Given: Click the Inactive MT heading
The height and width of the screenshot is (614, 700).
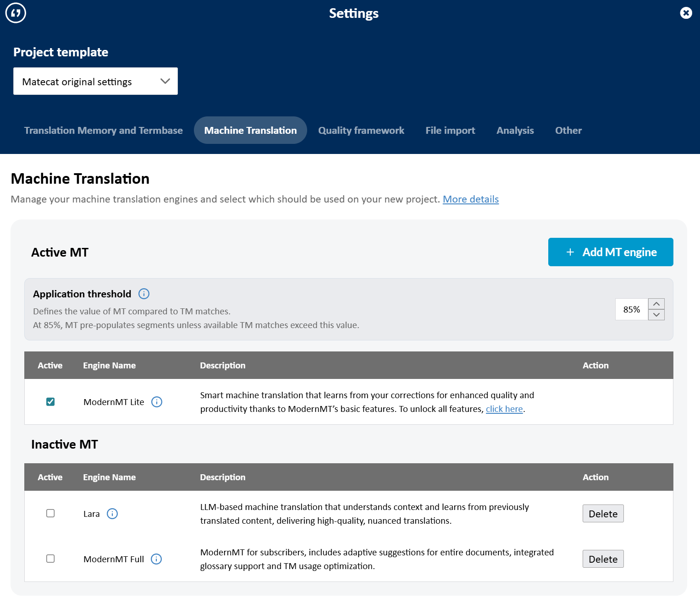Looking at the screenshot, I should pyautogui.click(x=65, y=444).
